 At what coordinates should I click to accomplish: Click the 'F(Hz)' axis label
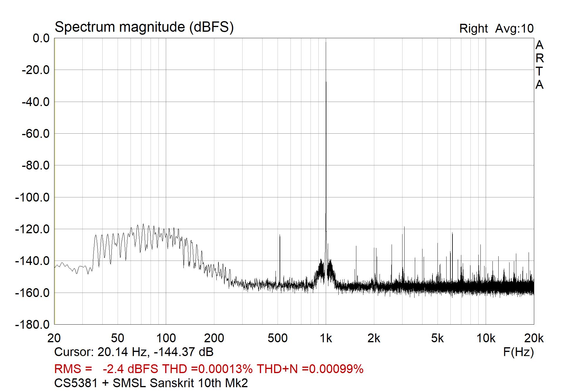[518, 352]
